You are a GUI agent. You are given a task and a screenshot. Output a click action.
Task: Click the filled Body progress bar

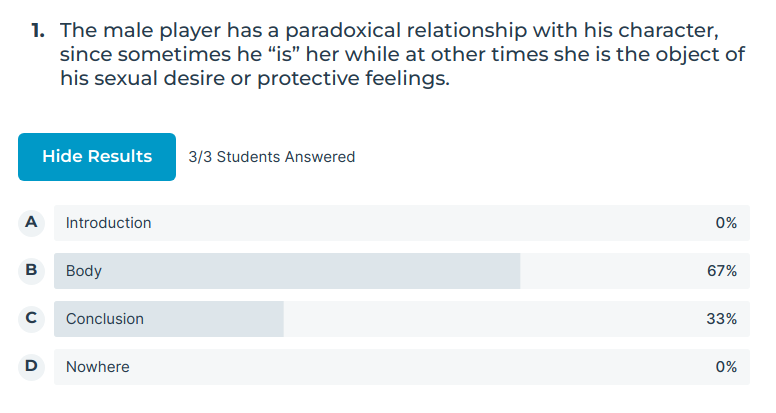tap(287, 271)
